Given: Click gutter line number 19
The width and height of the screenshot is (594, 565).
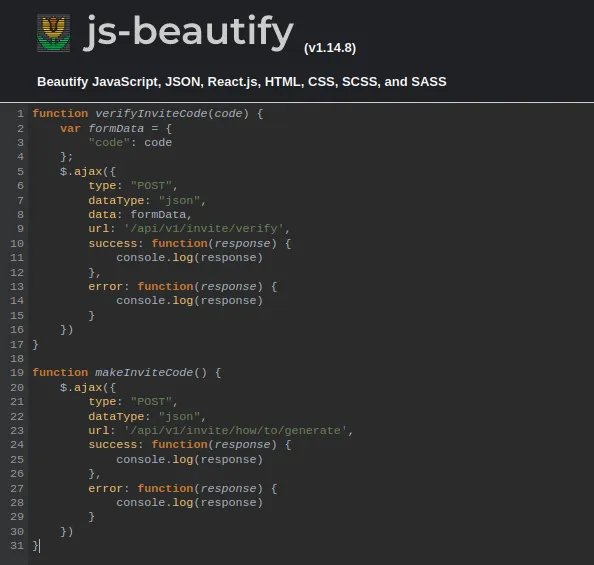Looking at the screenshot, I should 17,372.
